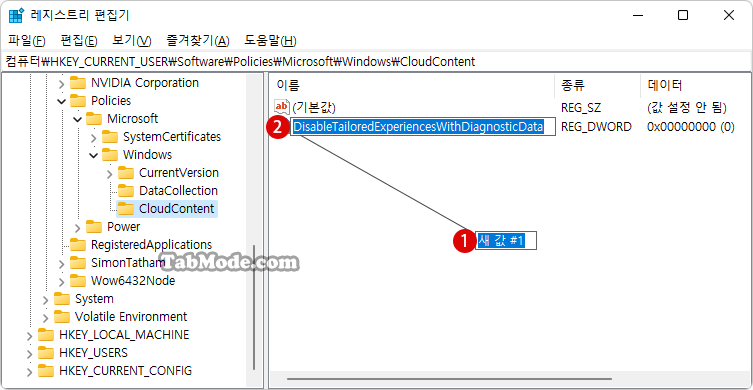
Task: Expand the Wow6432Node key
Action: click(x=61, y=281)
